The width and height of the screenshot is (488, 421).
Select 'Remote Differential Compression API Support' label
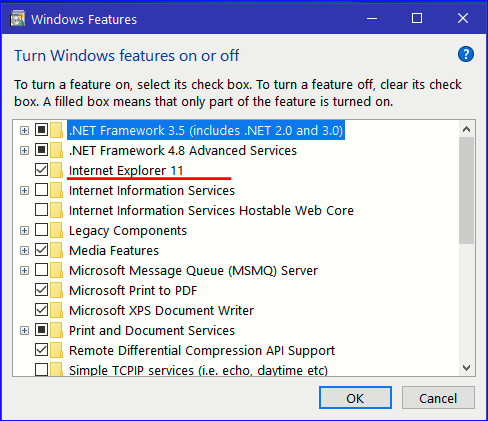click(202, 351)
